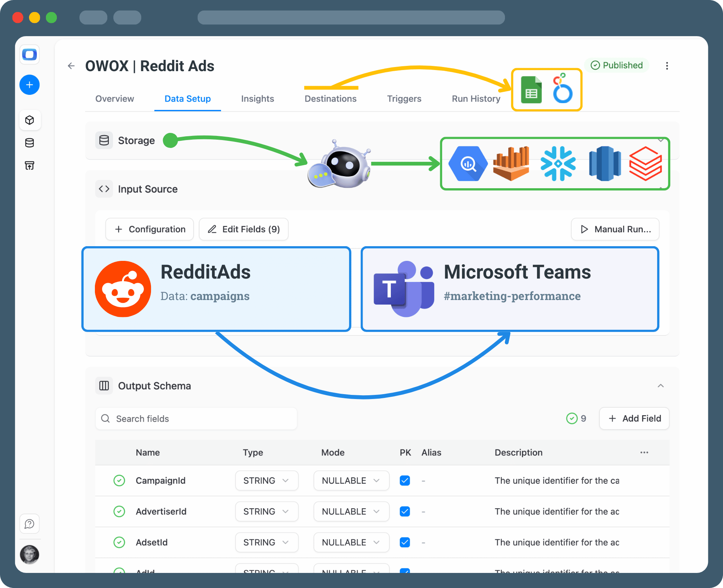Open the three-dot menu next to Published
The width and height of the screenshot is (723, 588).
pyautogui.click(x=667, y=66)
